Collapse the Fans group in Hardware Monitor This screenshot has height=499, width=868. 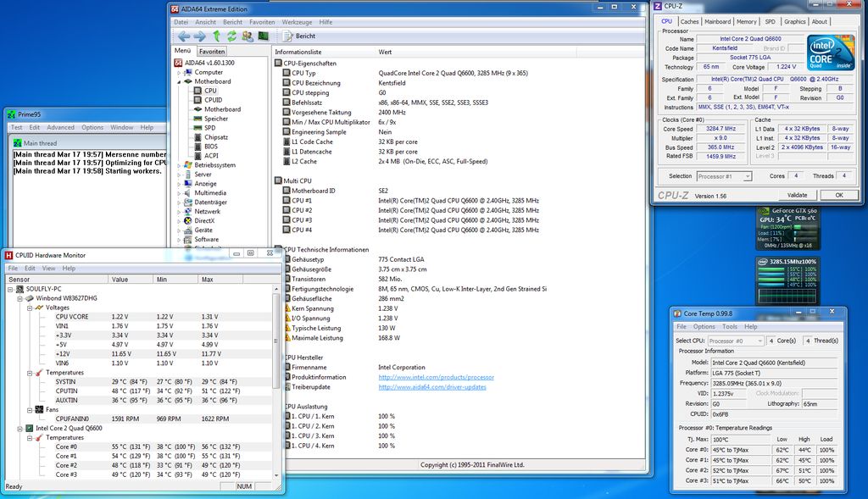pos(30,410)
